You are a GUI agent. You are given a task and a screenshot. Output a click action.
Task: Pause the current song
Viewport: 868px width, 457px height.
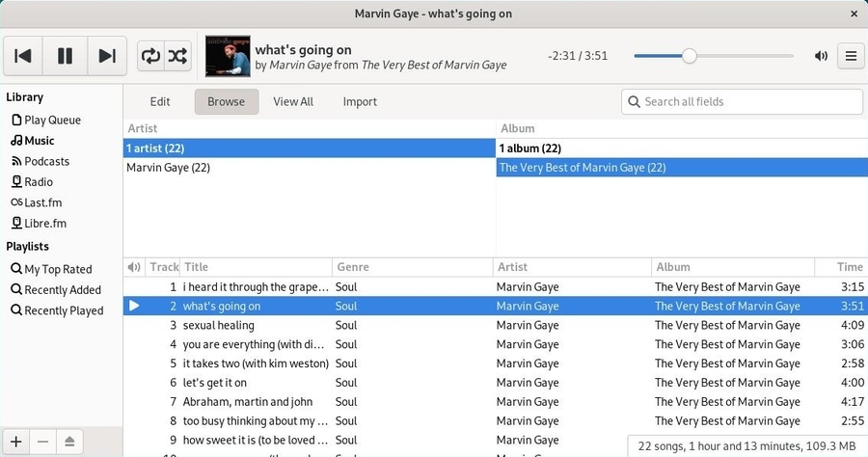tap(65, 56)
